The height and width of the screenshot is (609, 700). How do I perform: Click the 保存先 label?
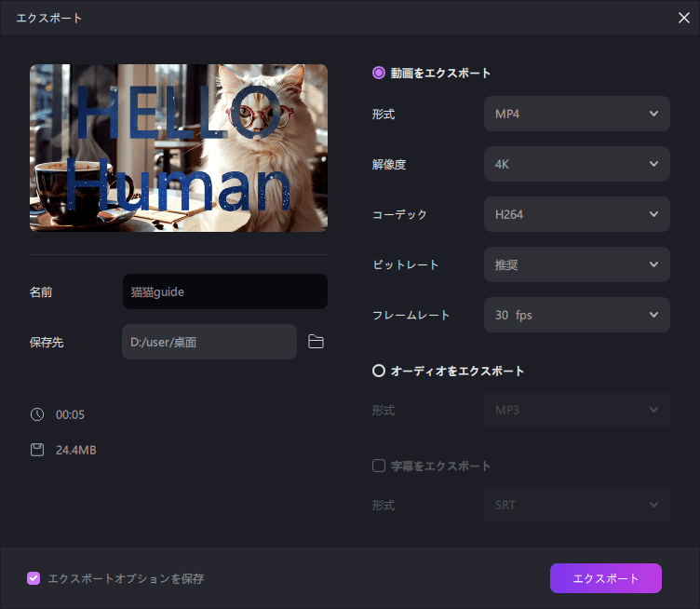pyautogui.click(x=47, y=343)
